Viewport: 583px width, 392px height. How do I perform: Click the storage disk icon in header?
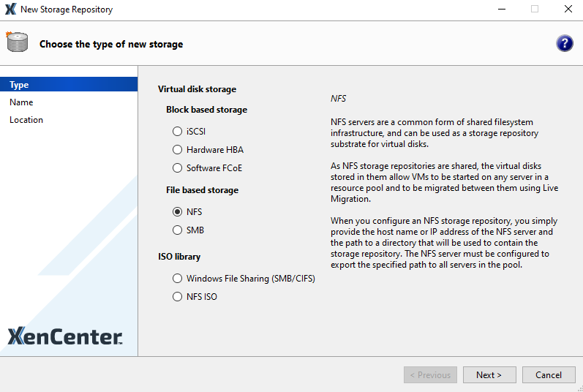(x=17, y=42)
